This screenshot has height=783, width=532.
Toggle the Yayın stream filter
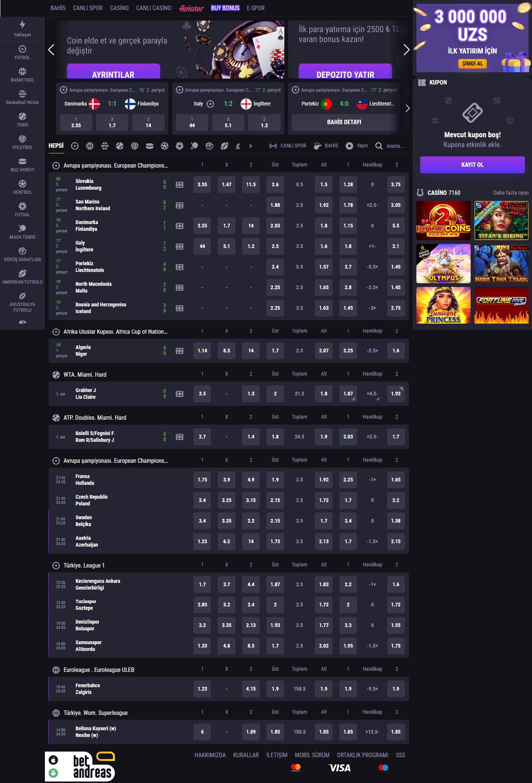pos(357,146)
